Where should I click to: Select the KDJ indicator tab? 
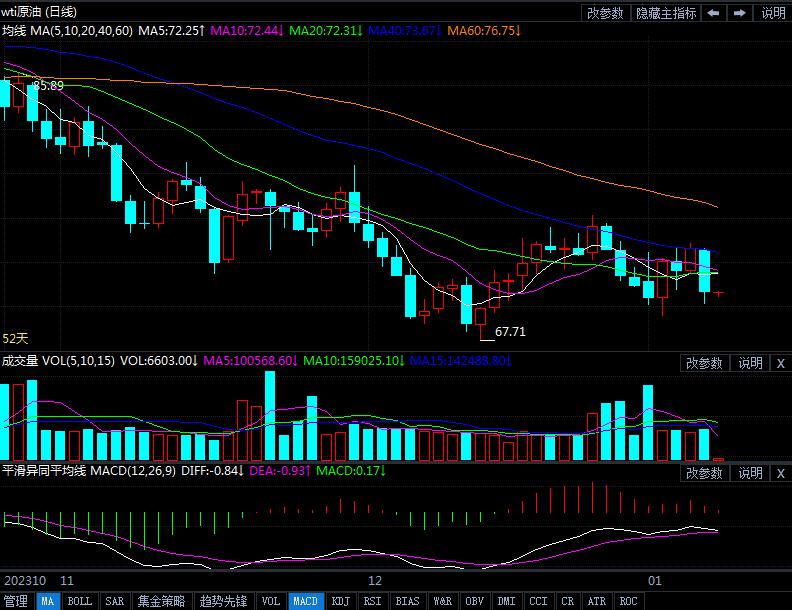click(341, 601)
